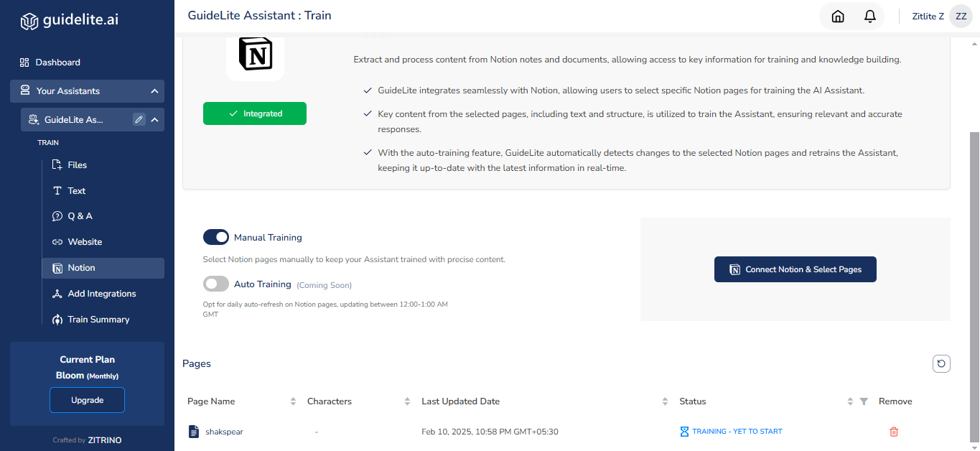Click TRAINING - YET TO START status
This screenshot has height=451, width=980.
coord(737,432)
